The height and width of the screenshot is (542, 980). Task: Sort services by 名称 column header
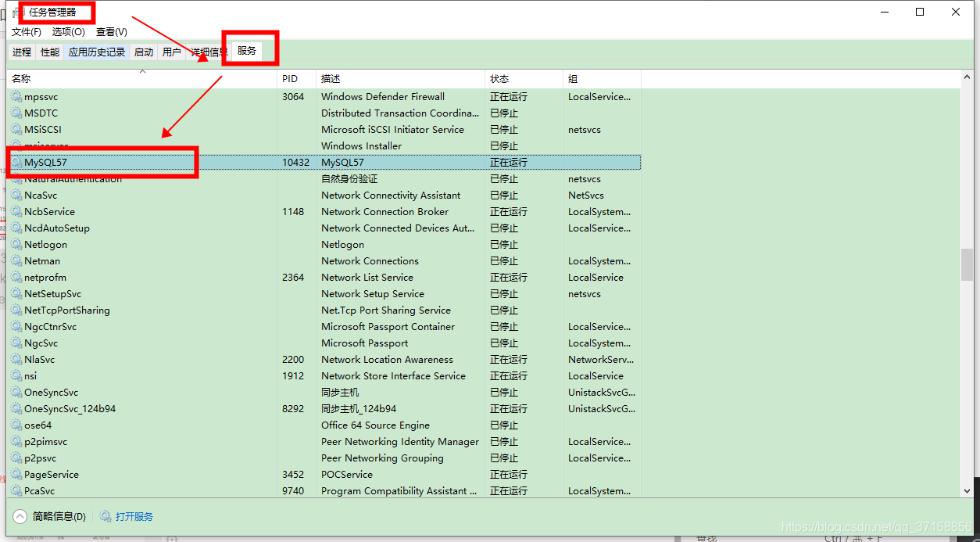tap(143, 79)
